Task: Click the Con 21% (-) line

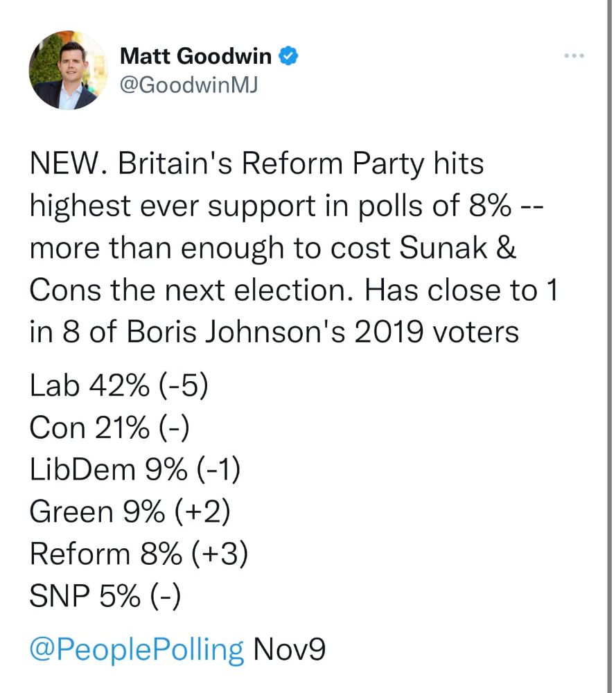Action: pyautogui.click(x=109, y=428)
